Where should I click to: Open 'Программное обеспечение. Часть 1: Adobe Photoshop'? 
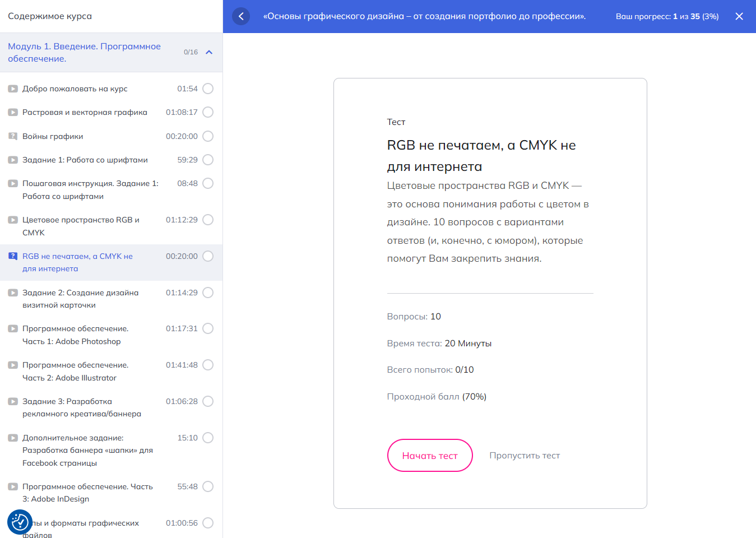click(75, 335)
